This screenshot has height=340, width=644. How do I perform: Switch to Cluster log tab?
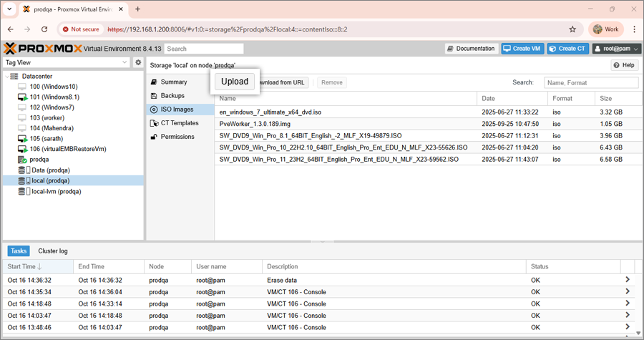(x=52, y=251)
